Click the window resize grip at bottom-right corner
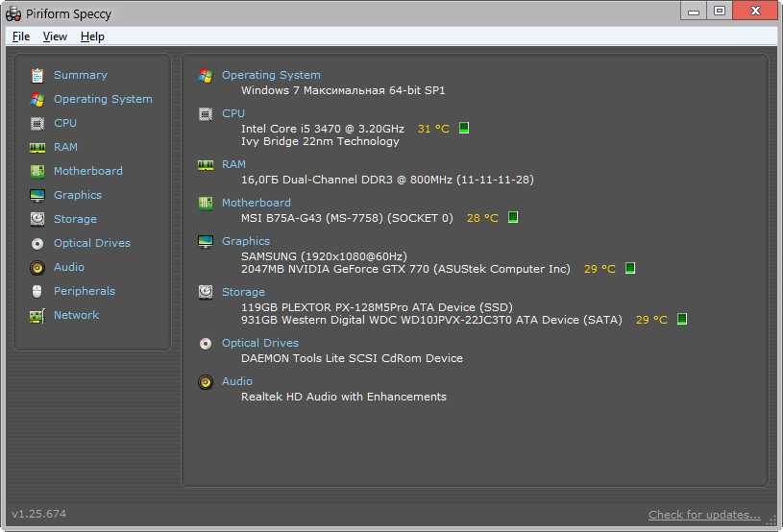 point(771,520)
